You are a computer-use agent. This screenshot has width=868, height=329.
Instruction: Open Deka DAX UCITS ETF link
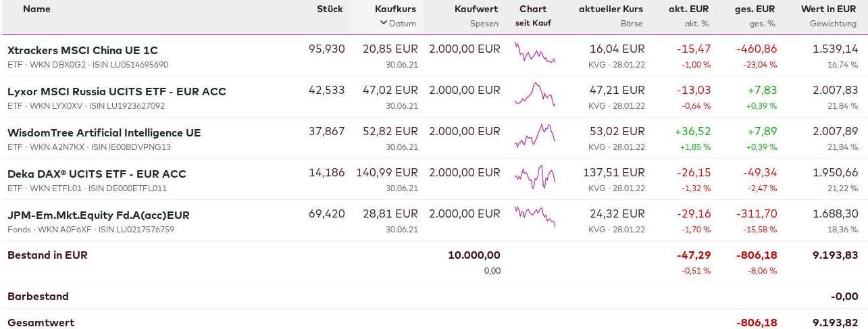[97, 174]
